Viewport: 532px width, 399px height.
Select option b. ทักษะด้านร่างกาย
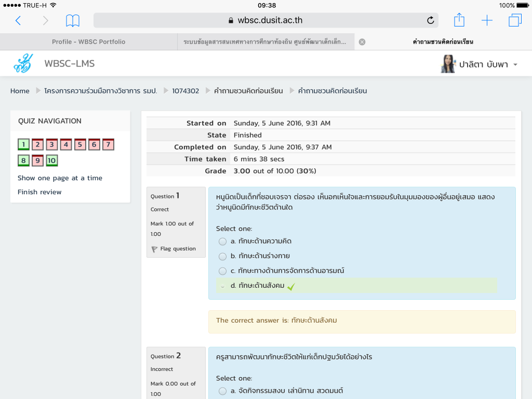[223, 256]
